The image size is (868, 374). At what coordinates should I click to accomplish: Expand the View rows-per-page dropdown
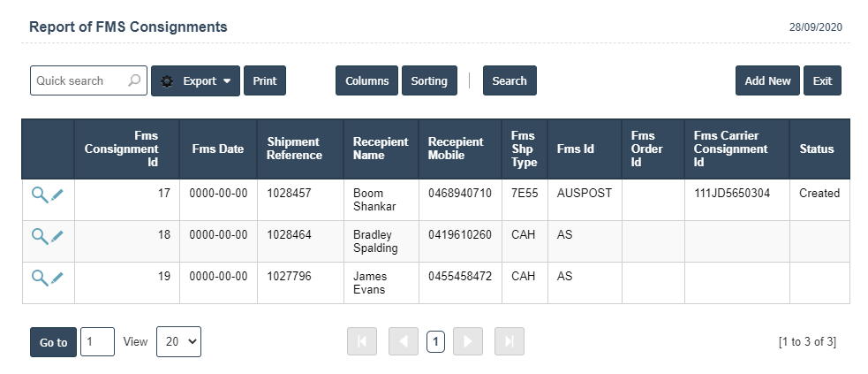[x=178, y=342]
